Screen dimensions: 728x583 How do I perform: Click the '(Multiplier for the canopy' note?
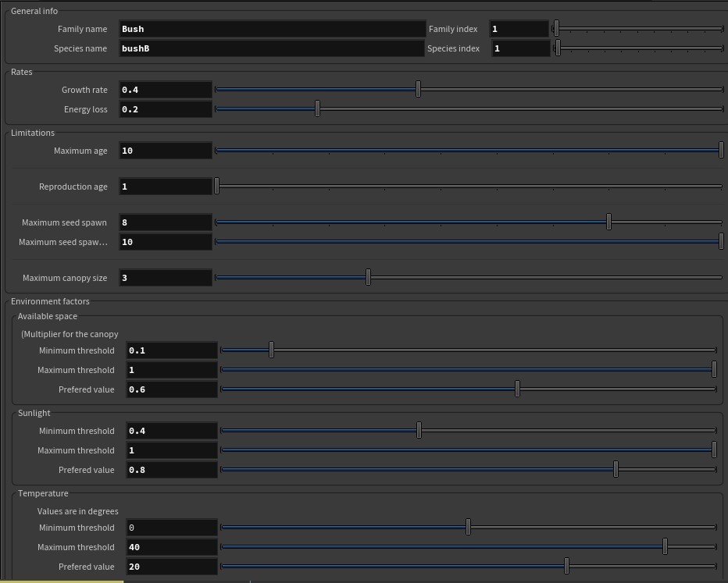[x=70, y=334]
